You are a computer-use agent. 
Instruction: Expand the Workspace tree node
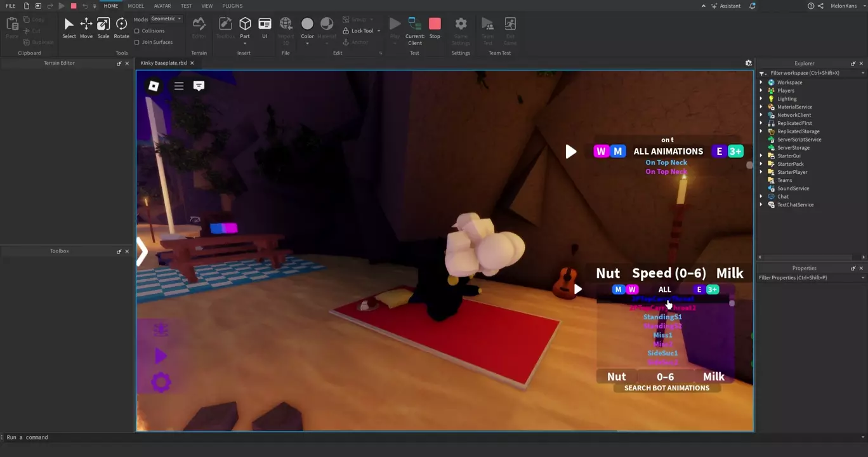click(761, 83)
